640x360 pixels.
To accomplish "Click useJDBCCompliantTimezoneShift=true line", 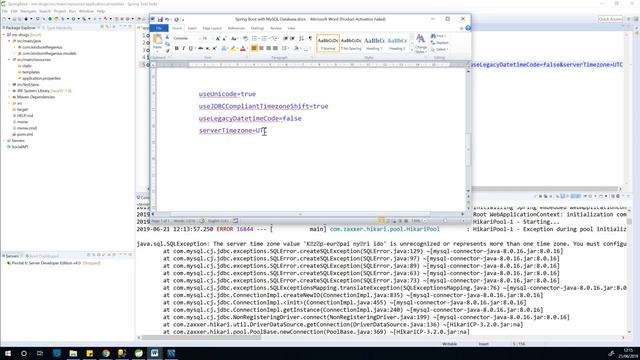I will (263, 106).
